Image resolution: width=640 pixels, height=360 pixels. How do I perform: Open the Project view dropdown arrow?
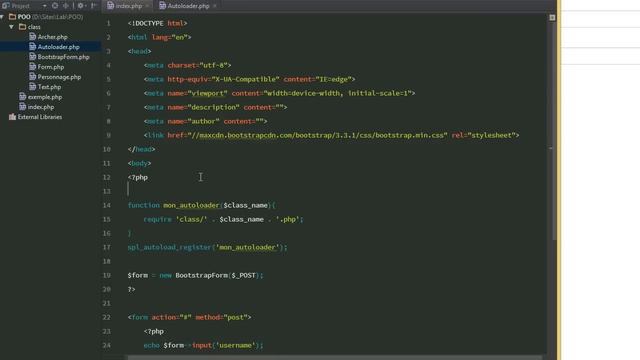click(x=44, y=6)
